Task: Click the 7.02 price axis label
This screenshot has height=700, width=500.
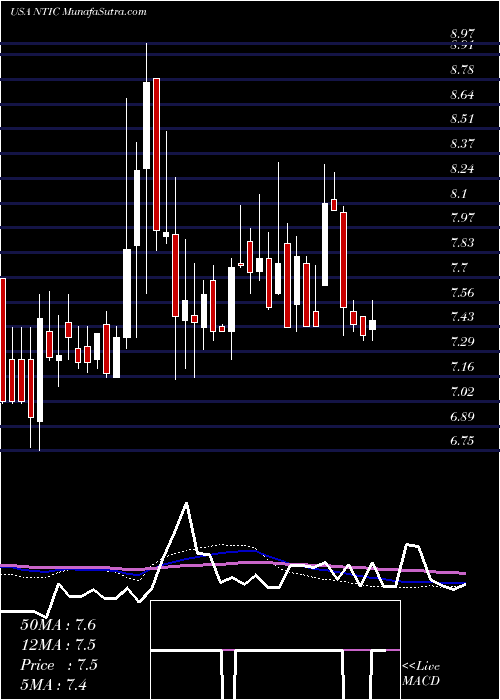Action: (462, 392)
